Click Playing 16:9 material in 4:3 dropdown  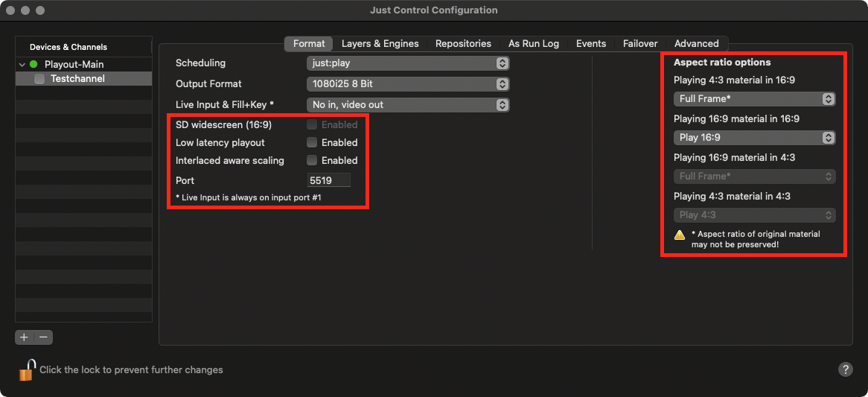pos(755,176)
